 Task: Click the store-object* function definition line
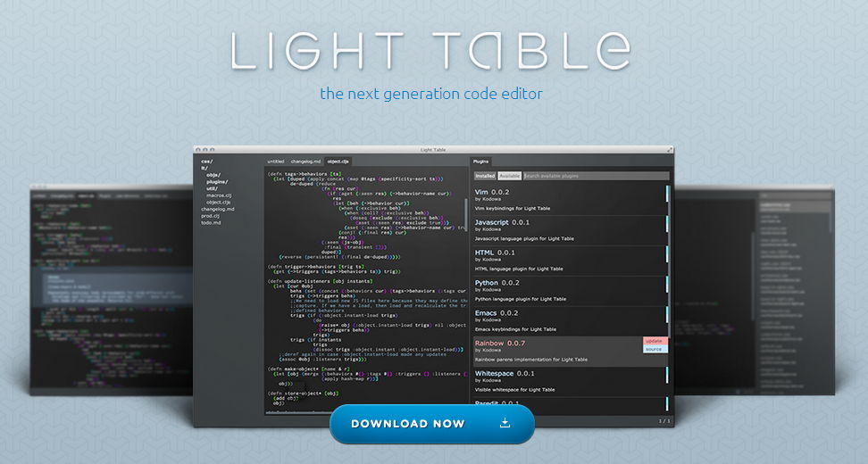click(304, 393)
